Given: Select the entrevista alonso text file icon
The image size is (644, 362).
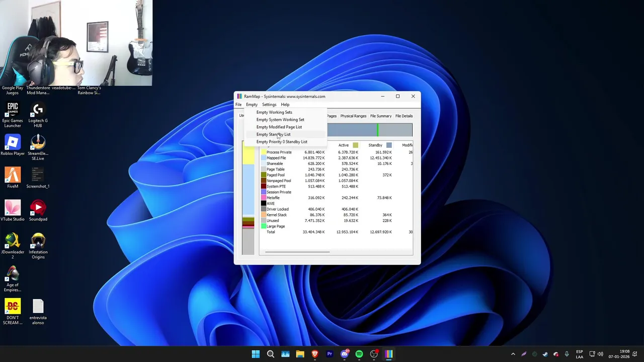Looking at the screenshot, I should point(38,312).
